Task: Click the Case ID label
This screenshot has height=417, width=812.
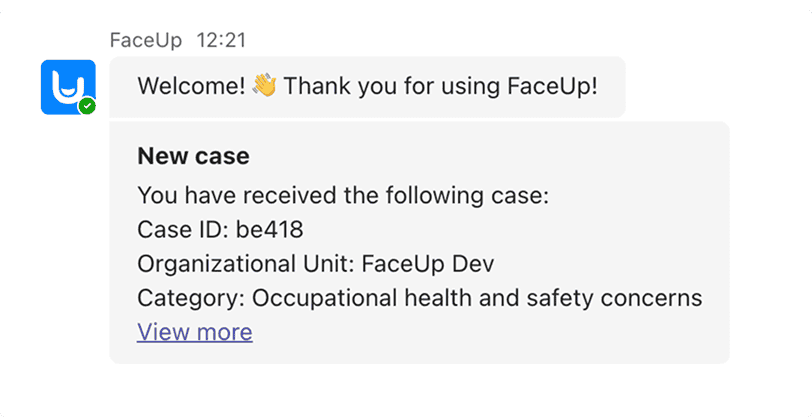Action: (x=184, y=230)
